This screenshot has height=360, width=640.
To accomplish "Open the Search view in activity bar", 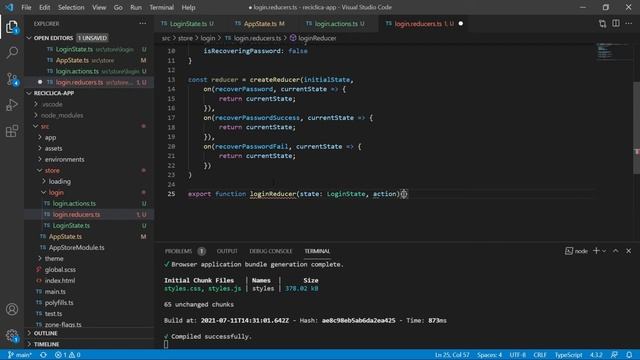I will click(12, 53).
